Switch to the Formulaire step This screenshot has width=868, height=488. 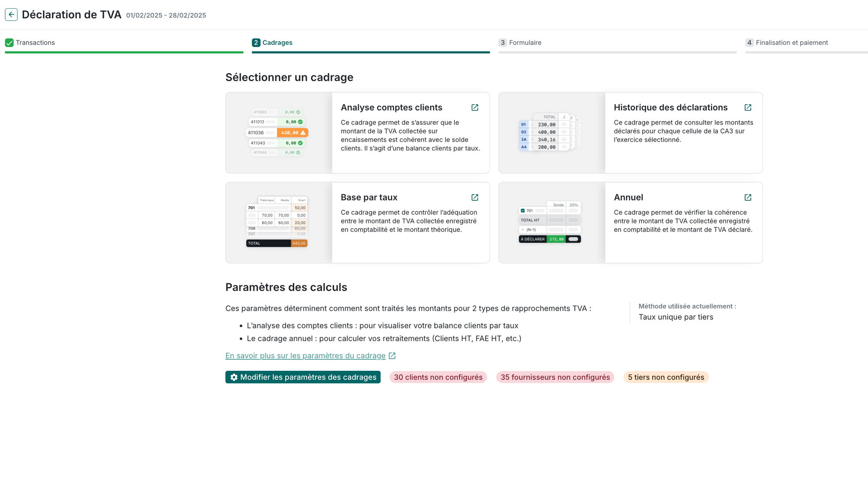[525, 43]
